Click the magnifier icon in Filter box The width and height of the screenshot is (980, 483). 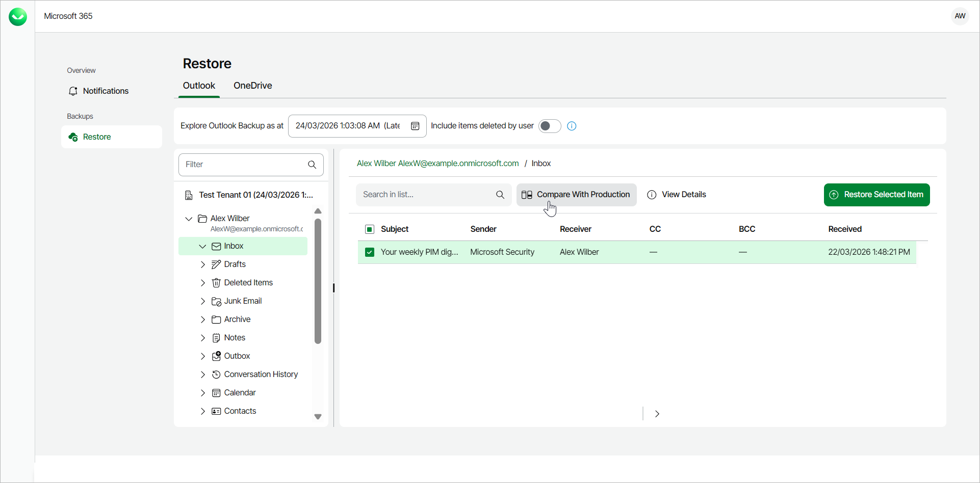pyautogui.click(x=312, y=165)
